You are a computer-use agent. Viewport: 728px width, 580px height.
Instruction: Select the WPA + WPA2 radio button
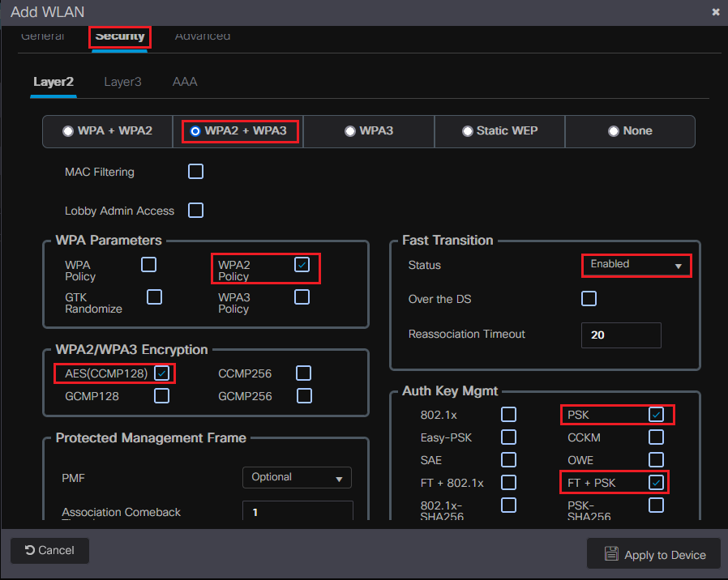69,131
